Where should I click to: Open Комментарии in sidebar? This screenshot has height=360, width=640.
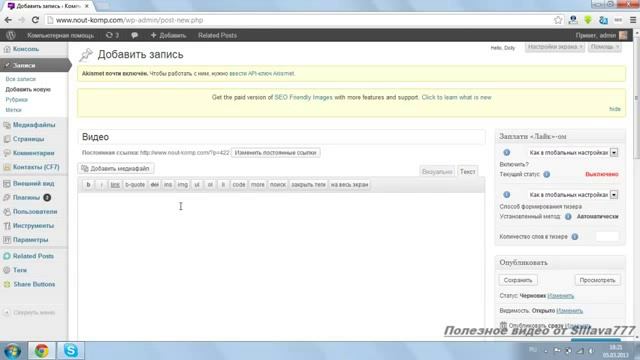33,153
